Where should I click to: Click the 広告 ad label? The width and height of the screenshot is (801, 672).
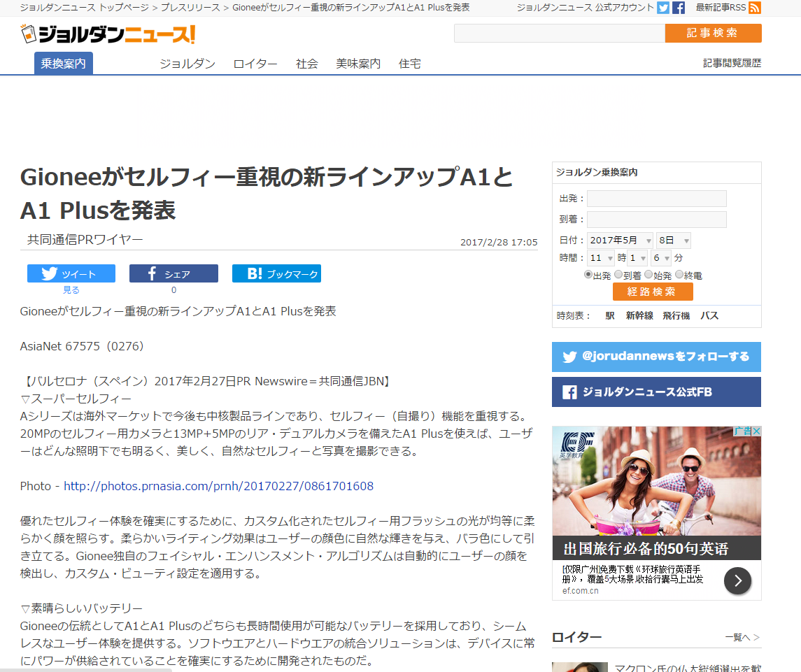pos(743,431)
